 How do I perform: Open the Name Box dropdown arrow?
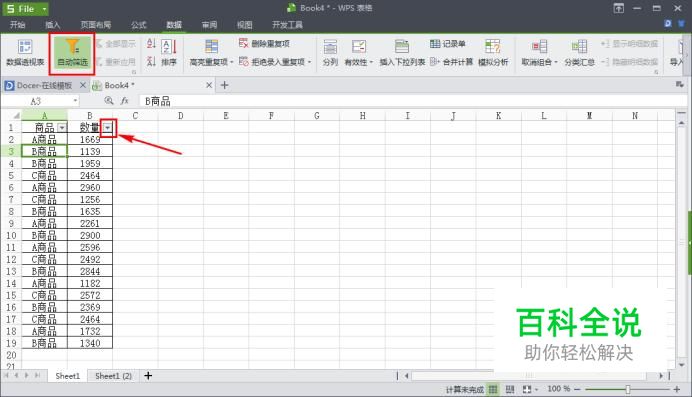pyautogui.click(x=75, y=101)
